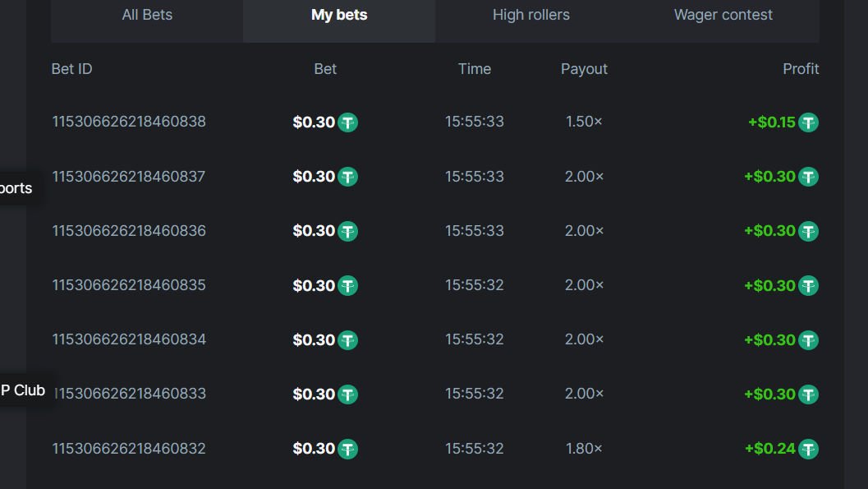Screen dimensions: 868x489
Task: Click the Tether icon in bet 115306626218460837 bet column
Action: tap(348, 177)
